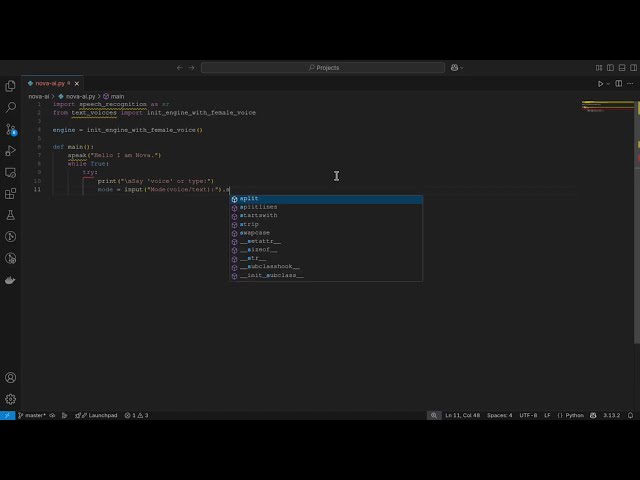Choose the startswith autocomplete suggestion
The width and height of the screenshot is (640, 480).
point(326,216)
